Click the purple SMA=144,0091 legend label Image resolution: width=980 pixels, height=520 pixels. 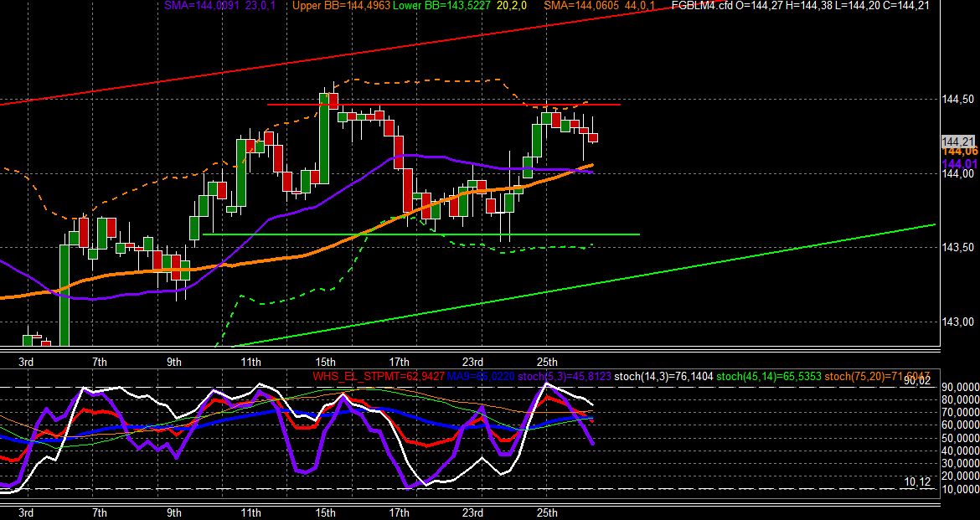[x=203, y=6]
